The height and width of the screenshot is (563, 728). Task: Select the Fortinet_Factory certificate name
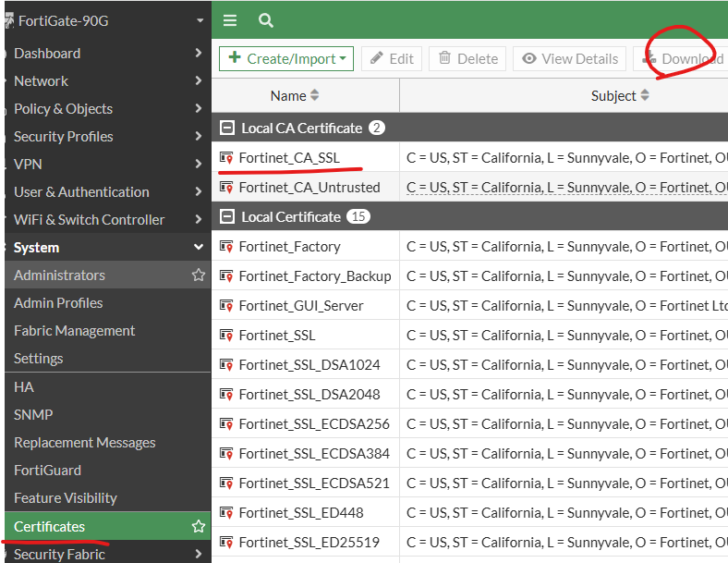click(x=290, y=247)
